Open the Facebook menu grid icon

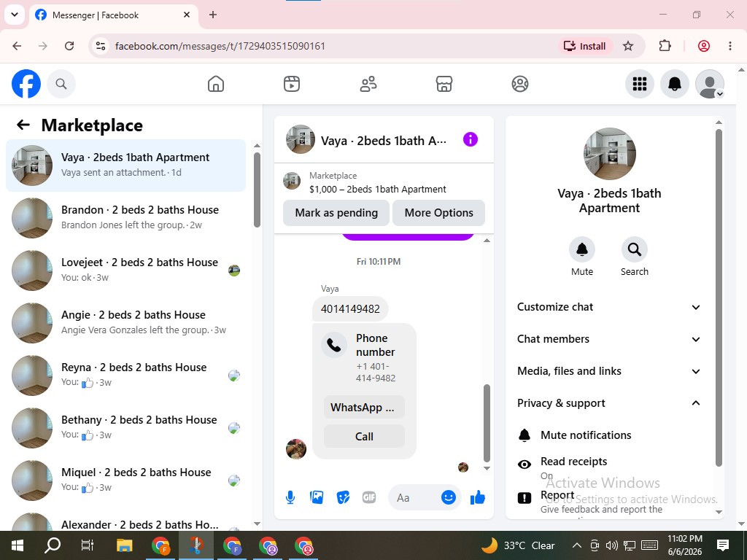639,84
